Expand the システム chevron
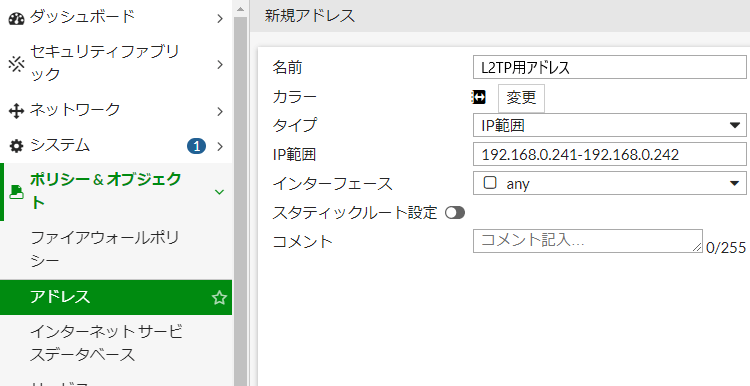The width and height of the screenshot is (750, 386). 220,146
